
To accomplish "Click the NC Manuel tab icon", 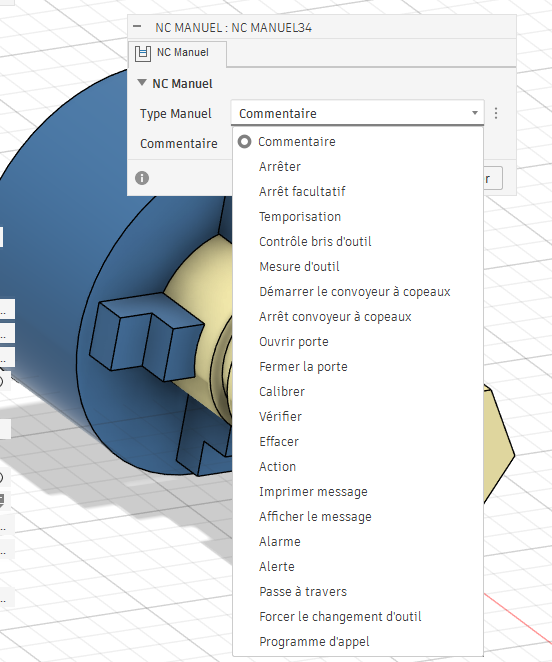I will [143, 53].
